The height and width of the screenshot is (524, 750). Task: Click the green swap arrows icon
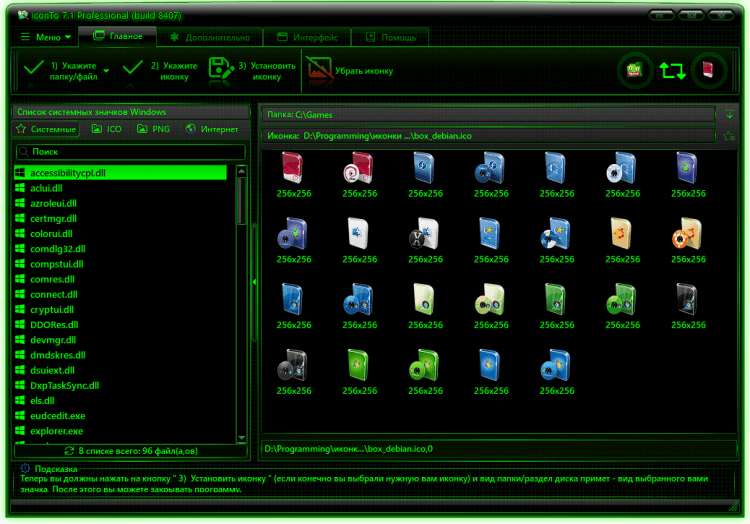click(x=672, y=71)
